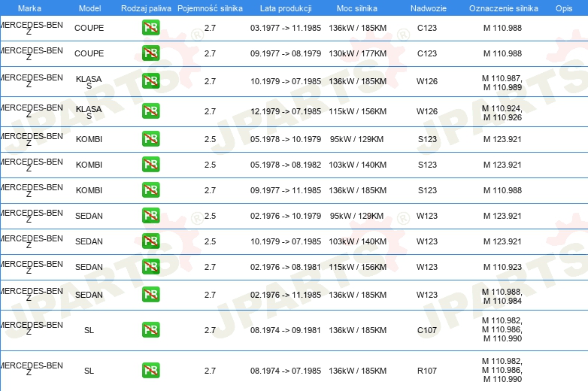
Task: Click the fuel icon in the SEDAN 103kW row
Action: tap(150, 241)
